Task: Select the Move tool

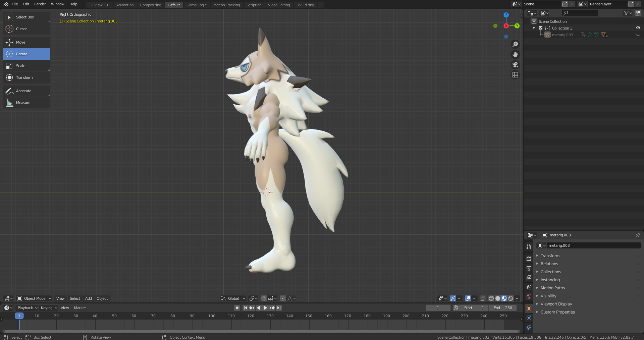Action: [26, 42]
